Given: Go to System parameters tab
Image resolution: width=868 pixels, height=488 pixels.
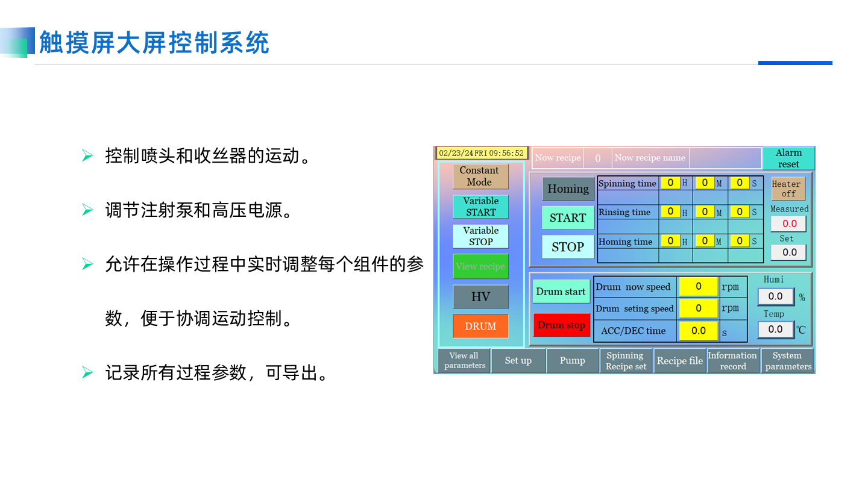Looking at the screenshot, I should (x=787, y=360).
